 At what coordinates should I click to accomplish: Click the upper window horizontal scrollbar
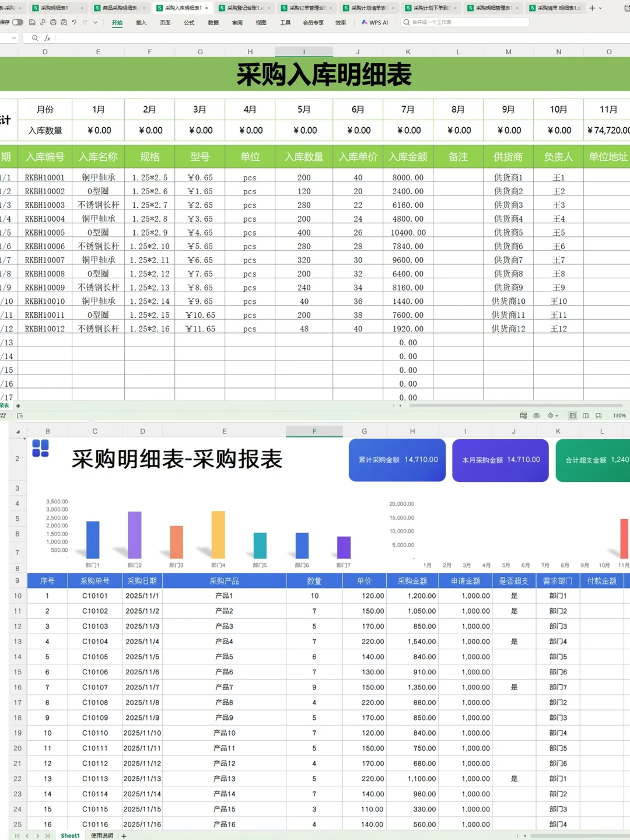point(516,405)
